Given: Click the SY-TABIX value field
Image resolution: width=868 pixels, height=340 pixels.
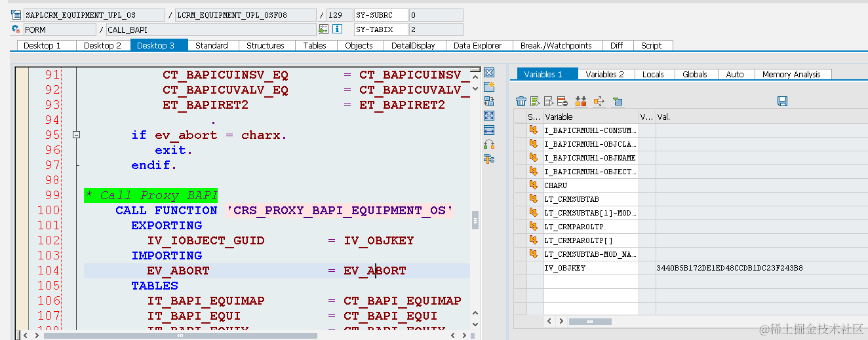Looking at the screenshot, I should 435,29.
